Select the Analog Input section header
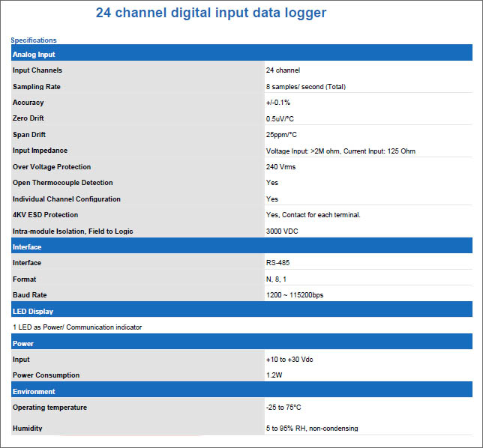483x448 pixels. (x=34, y=55)
